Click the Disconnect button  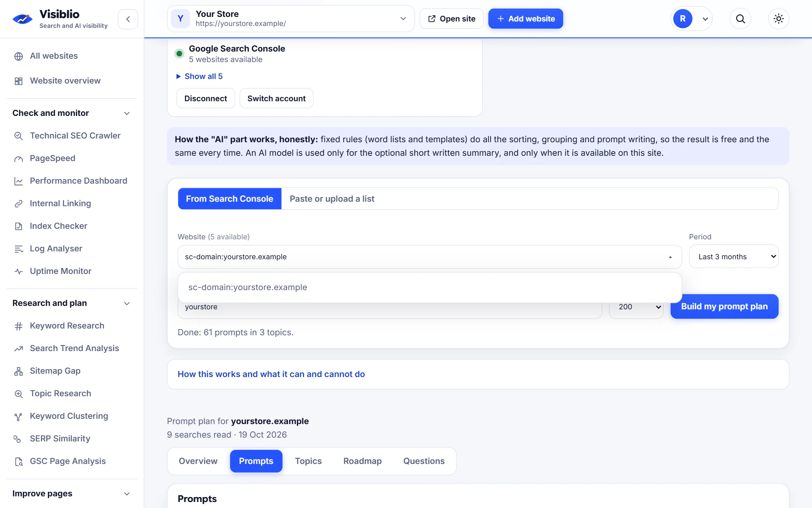206,99
